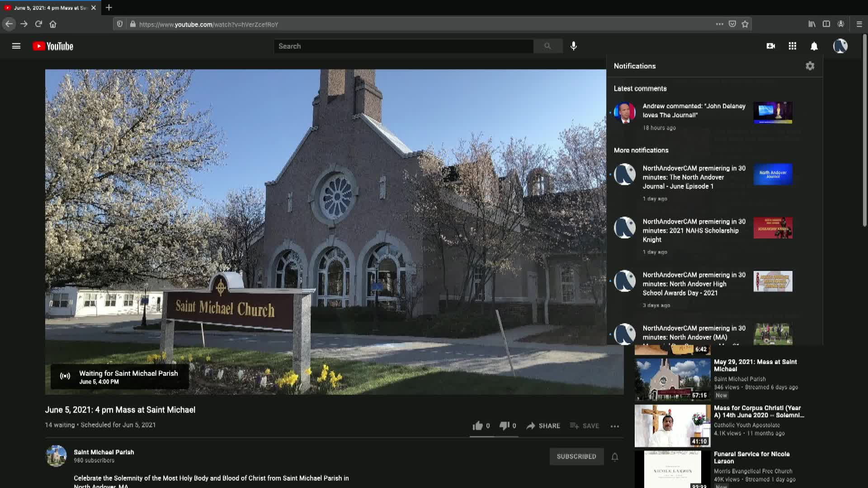Toggle the browser sidebar icon
Viewport: 868px width, 488px height.
pos(826,24)
